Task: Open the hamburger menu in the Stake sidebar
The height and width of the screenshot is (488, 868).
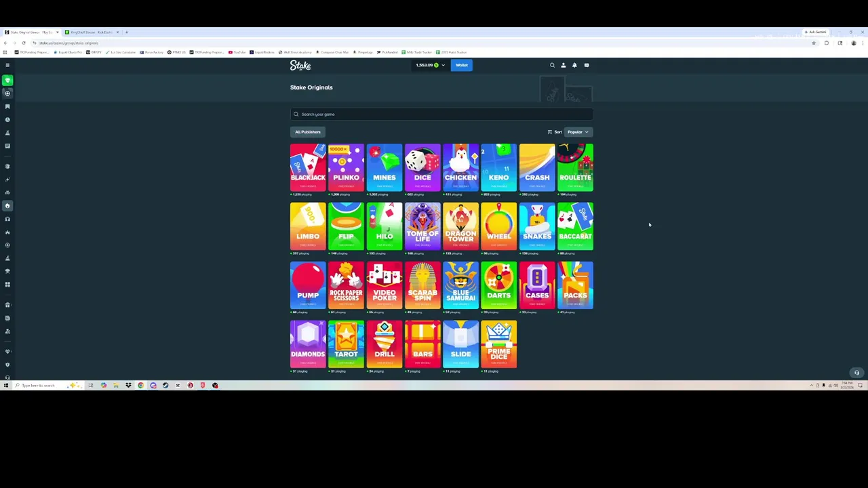Action: [x=7, y=65]
